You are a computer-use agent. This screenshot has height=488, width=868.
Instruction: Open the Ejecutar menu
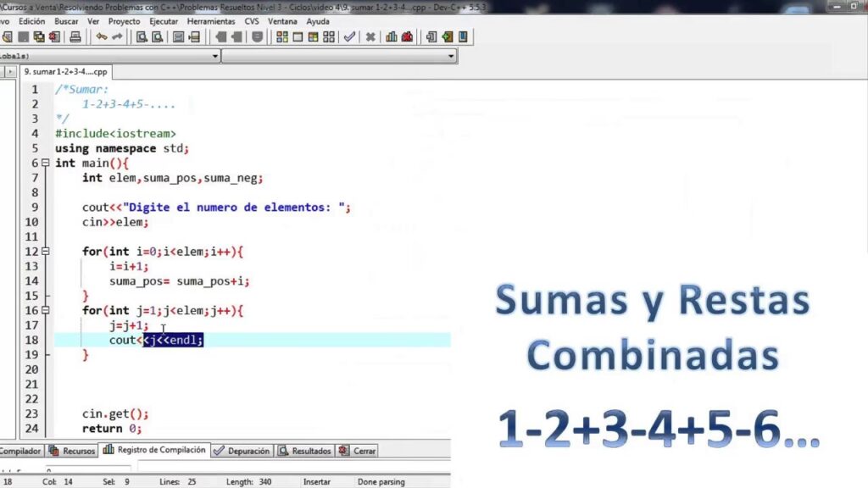pos(164,20)
